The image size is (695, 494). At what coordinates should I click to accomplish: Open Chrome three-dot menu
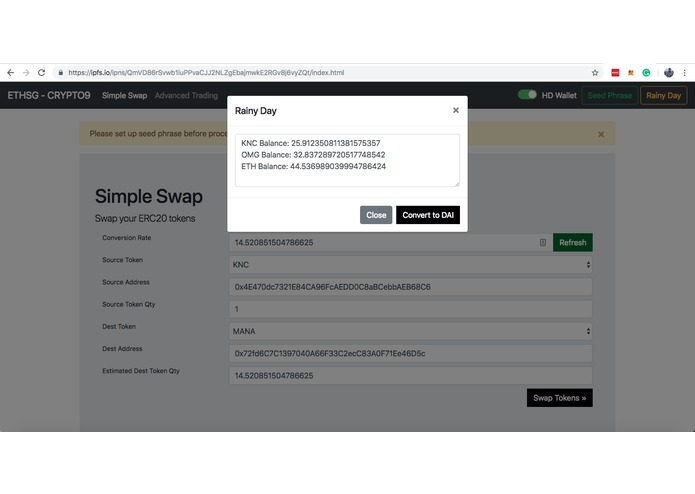tap(685, 73)
